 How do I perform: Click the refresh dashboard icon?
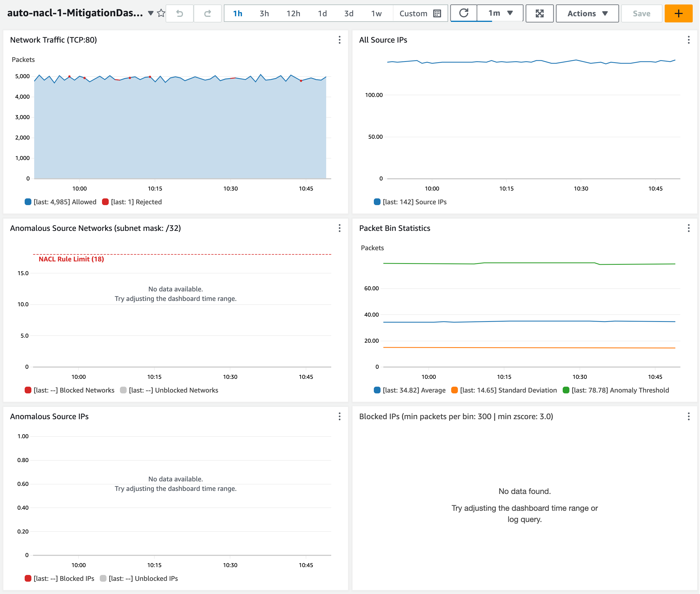464,13
